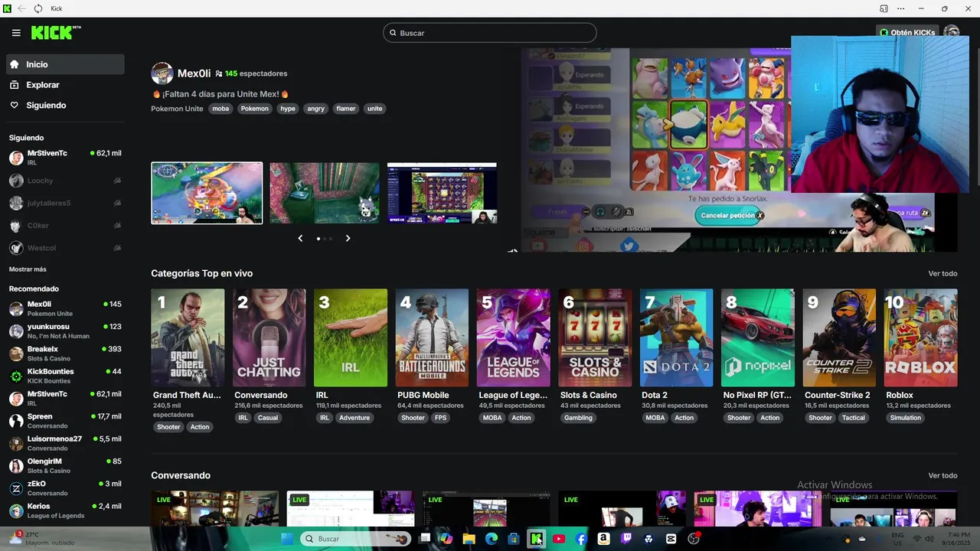Go to next carousel slide arrow
This screenshot has width=980, height=551.
coord(348,238)
